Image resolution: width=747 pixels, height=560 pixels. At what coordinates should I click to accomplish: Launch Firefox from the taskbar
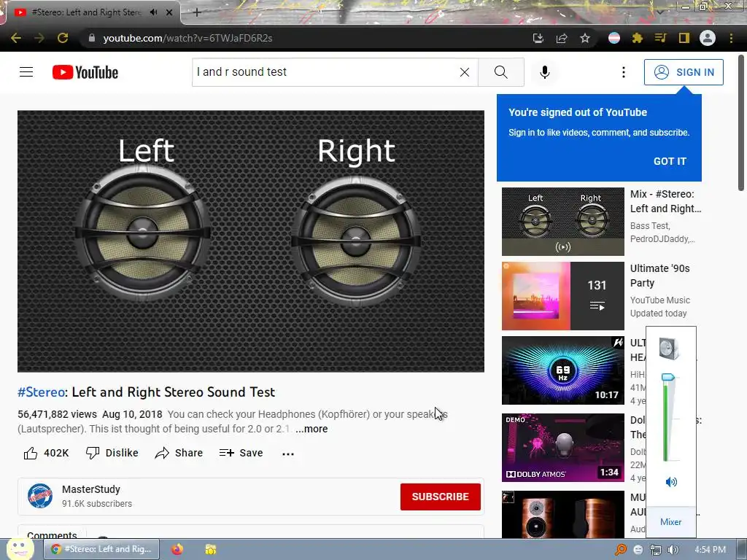[x=177, y=549]
